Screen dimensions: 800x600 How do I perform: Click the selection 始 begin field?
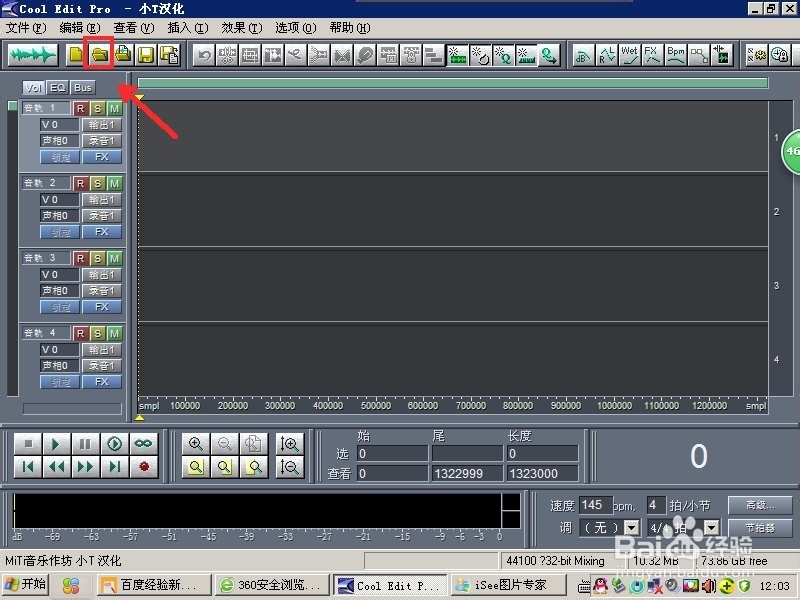tap(392, 453)
